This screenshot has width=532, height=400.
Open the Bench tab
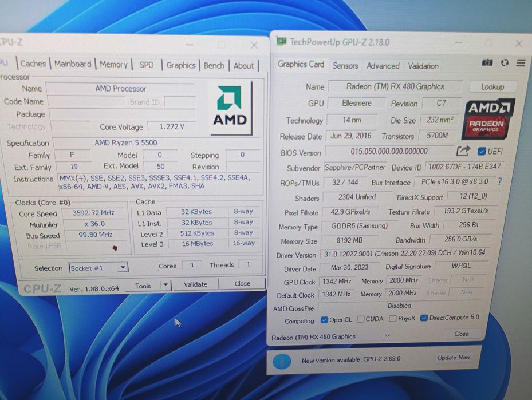(214, 65)
